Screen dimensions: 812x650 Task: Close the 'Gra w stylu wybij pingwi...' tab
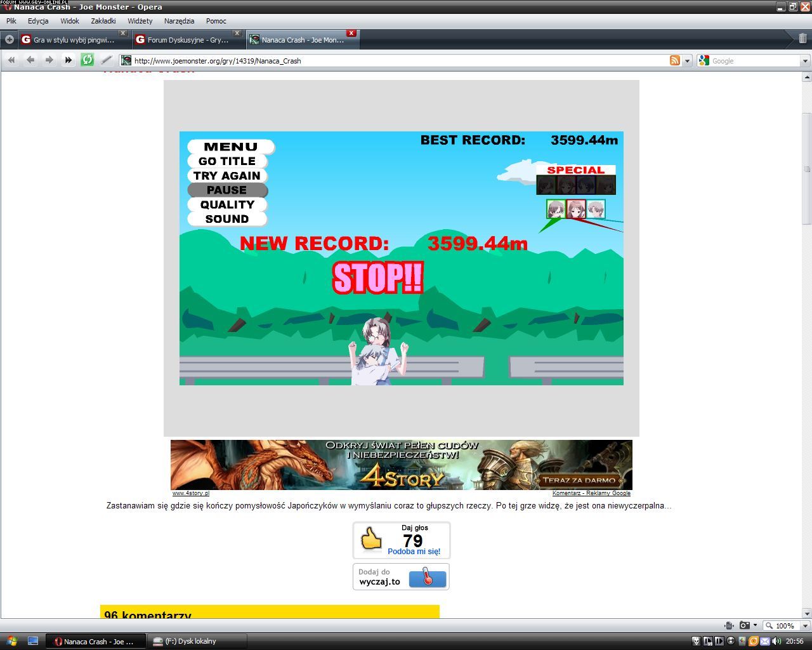123,33
